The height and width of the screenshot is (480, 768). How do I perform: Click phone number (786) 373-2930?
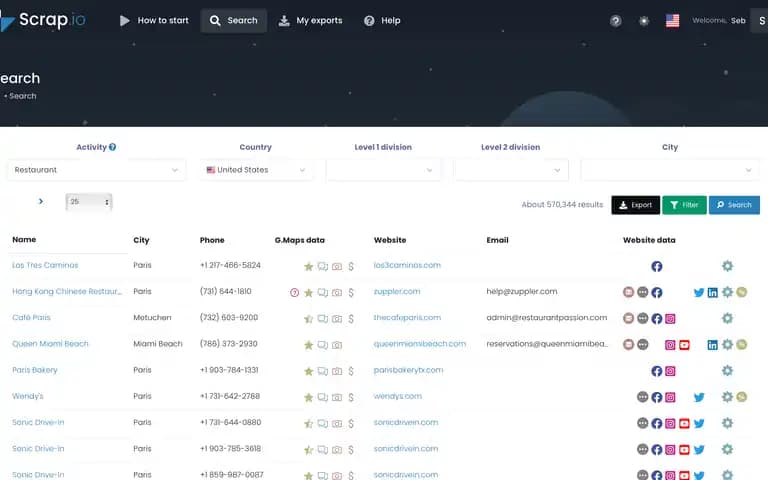tap(228, 344)
